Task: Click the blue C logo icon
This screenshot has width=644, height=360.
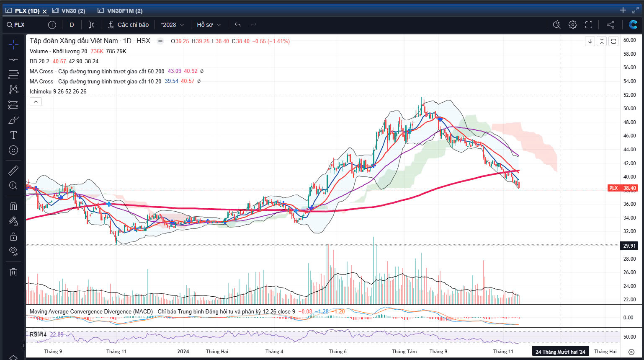Action: point(633,25)
